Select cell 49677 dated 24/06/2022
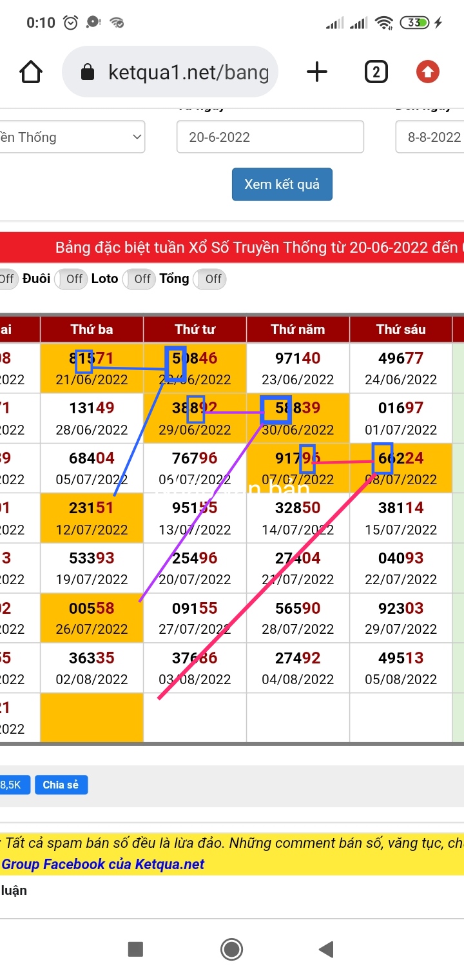This screenshot has width=464, height=980. coord(401,368)
